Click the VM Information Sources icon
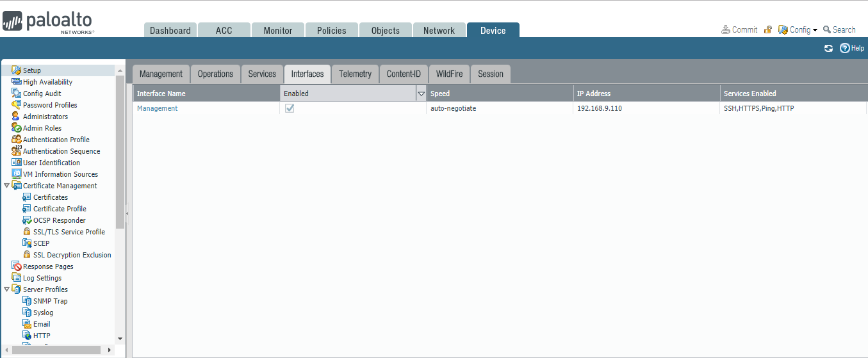 click(17, 174)
